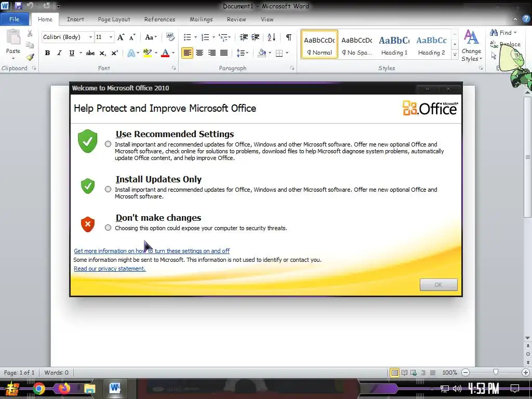Switch to the Insert tab
The height and width of the screenshot is (399, 532).
[x=75, y=19]
